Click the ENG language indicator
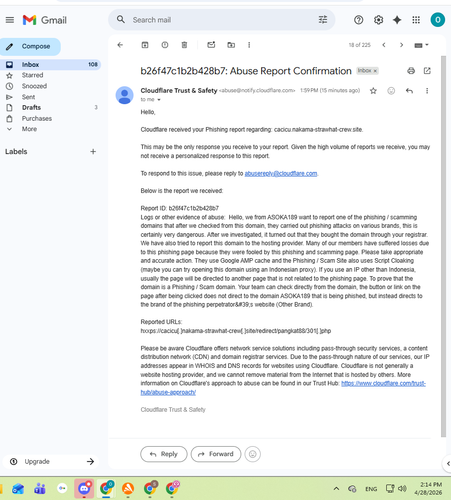 tap(371, 489)
